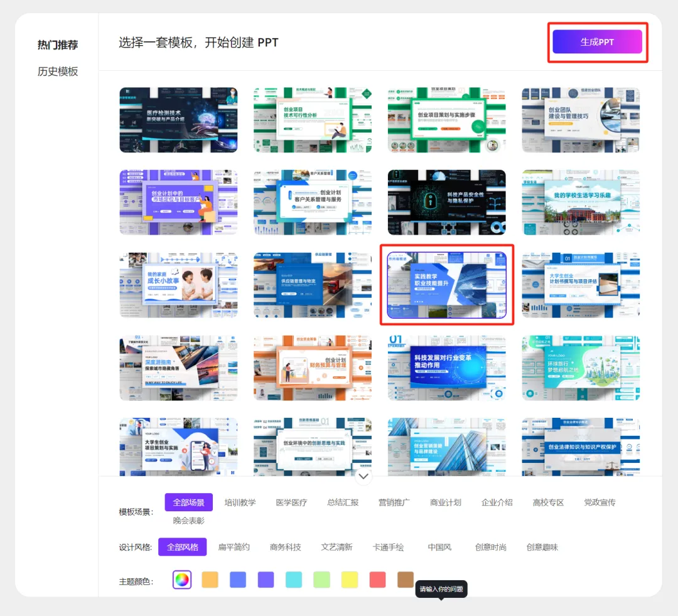Pick the 创业法律知识与知识产权保护 template

click(x=580, y=447)
